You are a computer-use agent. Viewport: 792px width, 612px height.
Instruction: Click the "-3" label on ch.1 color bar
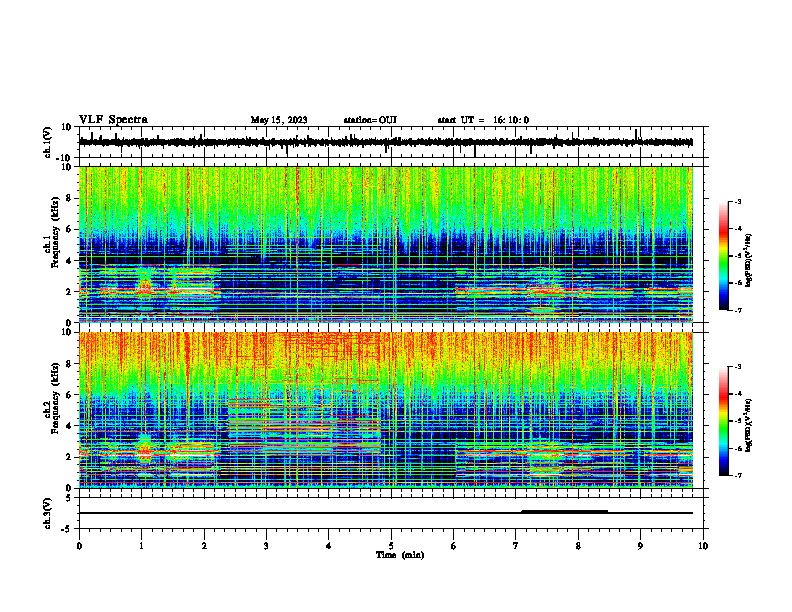(737, 201)
